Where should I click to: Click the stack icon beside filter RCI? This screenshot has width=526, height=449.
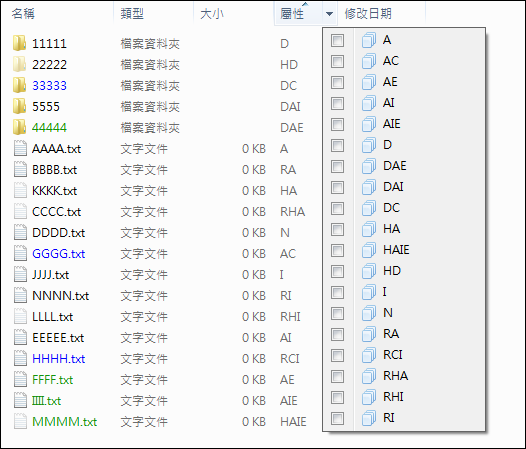pyautogui.click(x=369, y=355)
